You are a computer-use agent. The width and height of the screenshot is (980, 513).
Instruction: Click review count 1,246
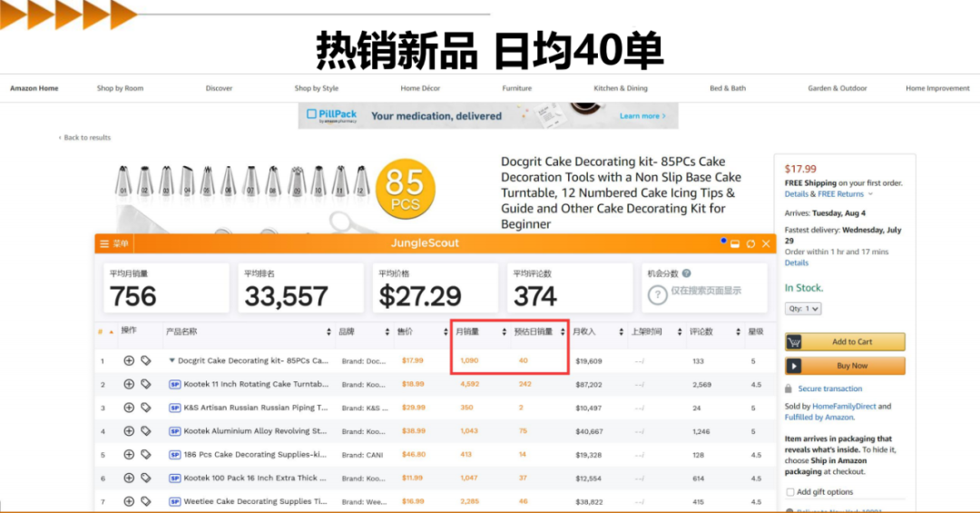click(701, 431)
